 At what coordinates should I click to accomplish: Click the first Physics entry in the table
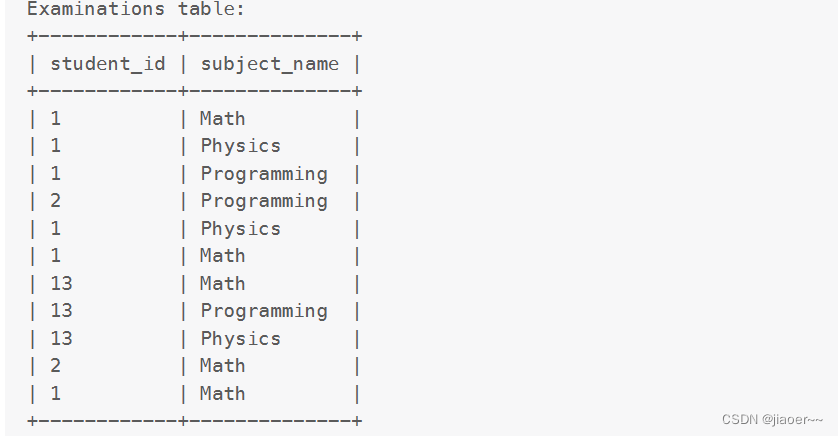[240, 146]
